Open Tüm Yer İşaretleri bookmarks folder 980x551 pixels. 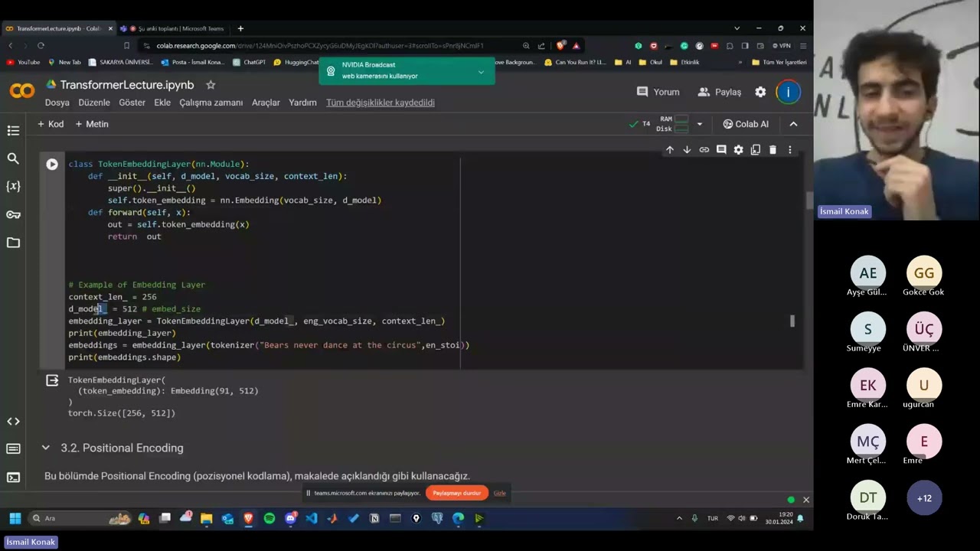(x=779, y=62)
